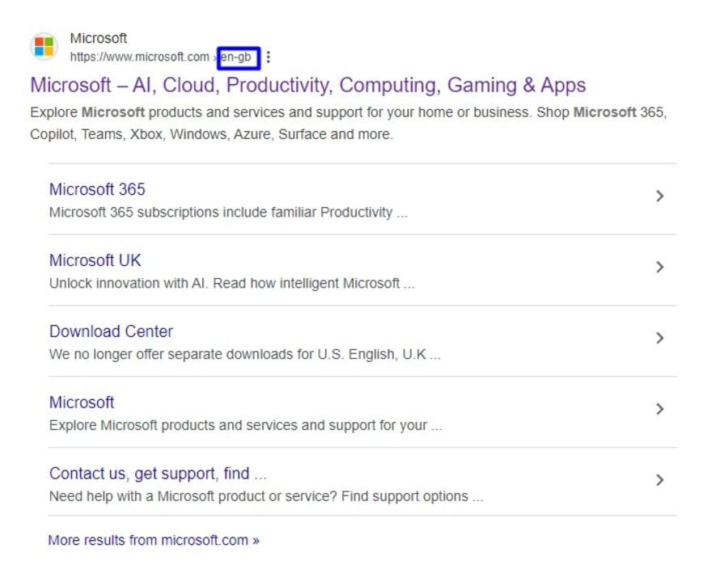728x565 pixels.
Task: Click More results from microsoft.com link
Action: pos(154,540)
